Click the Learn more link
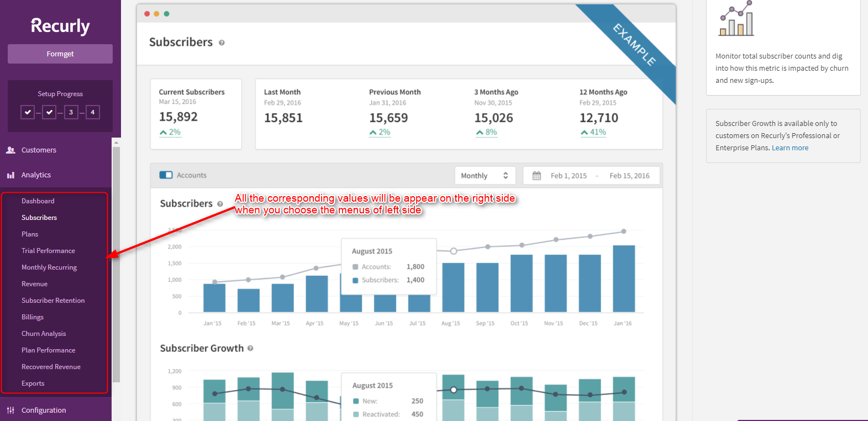Image resolution: width=868 pixels, height=421 pixels. tap(790, 148)
